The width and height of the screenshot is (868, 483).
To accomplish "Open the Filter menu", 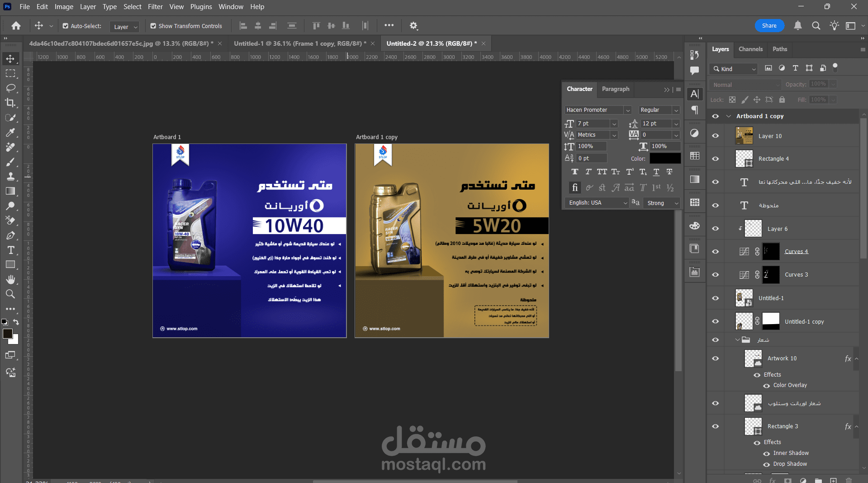I will pos(155,7).
